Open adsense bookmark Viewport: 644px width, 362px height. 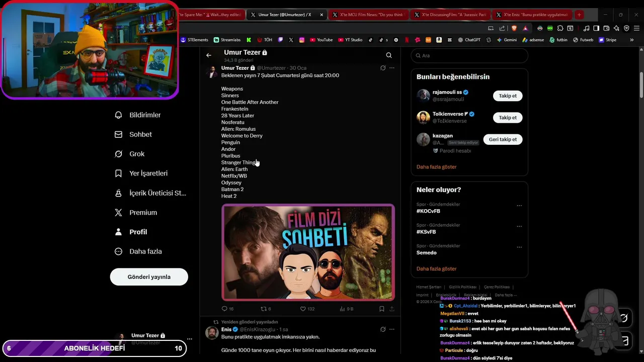point(533,40)
